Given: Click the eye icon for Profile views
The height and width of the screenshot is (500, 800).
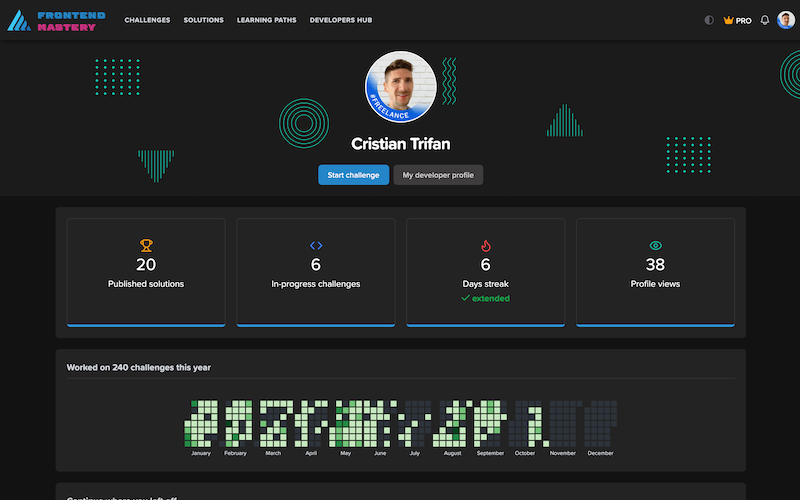Looking at the screenshot, I should [656, 245].
